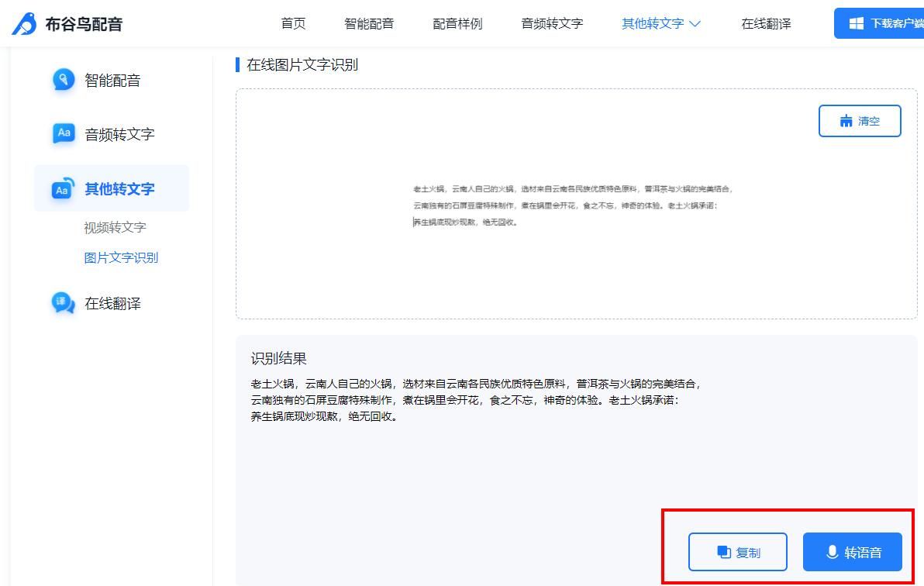Click result line starting 云南独有的石屏豆腐
The image size is (924, 586).
coord(465,400)
